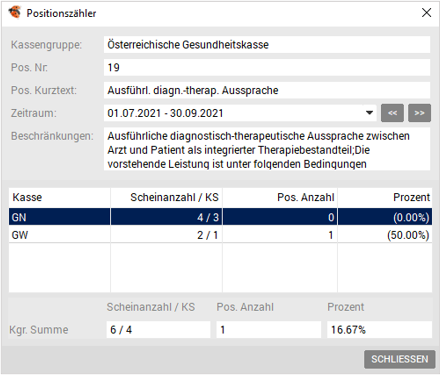Select the GN row in the table
The height and width of the screenshot is (375, 440).
tap(220, 217)
